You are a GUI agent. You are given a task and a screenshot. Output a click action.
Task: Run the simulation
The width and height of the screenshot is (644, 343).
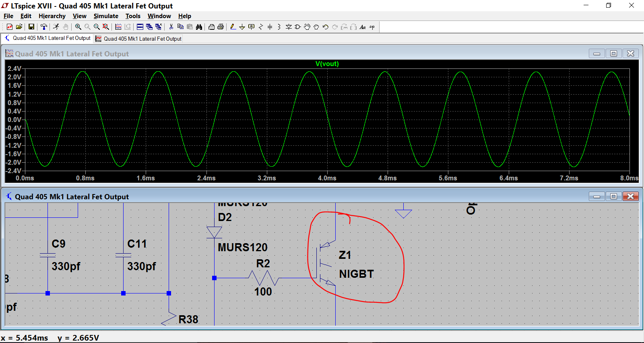tap(56, 27)
